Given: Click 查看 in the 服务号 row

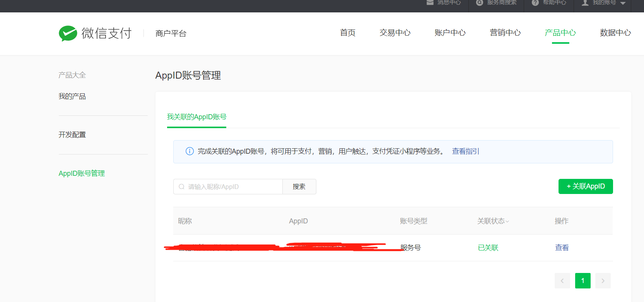Looking at the screenshot, I should [x=562, y=248].
